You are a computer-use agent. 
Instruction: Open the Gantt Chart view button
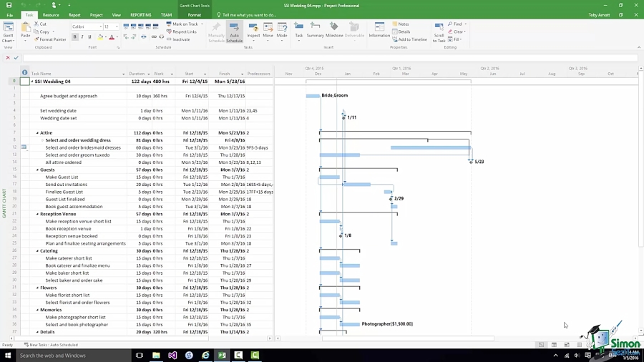[8, 32]
